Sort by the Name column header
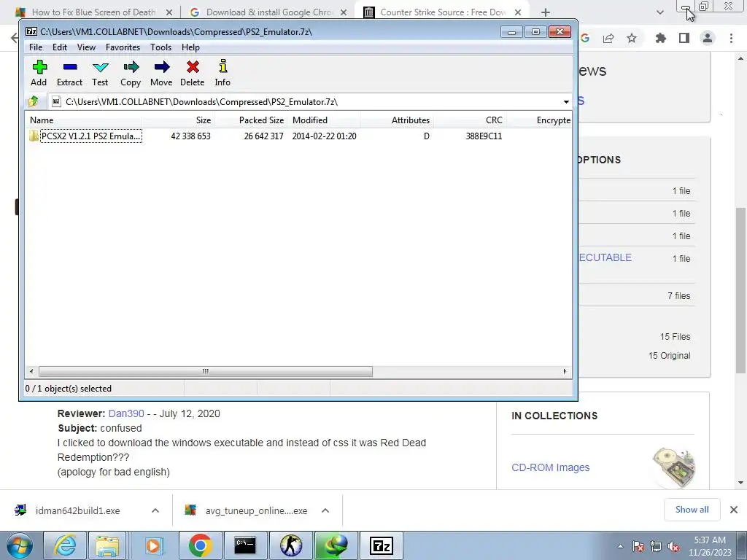 (x=84, y=120)
